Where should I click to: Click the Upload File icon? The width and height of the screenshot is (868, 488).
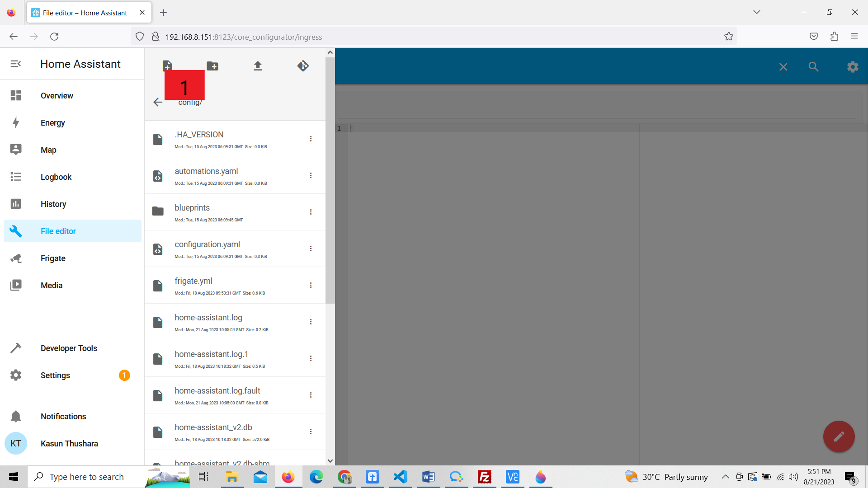(x=258, y=66)
